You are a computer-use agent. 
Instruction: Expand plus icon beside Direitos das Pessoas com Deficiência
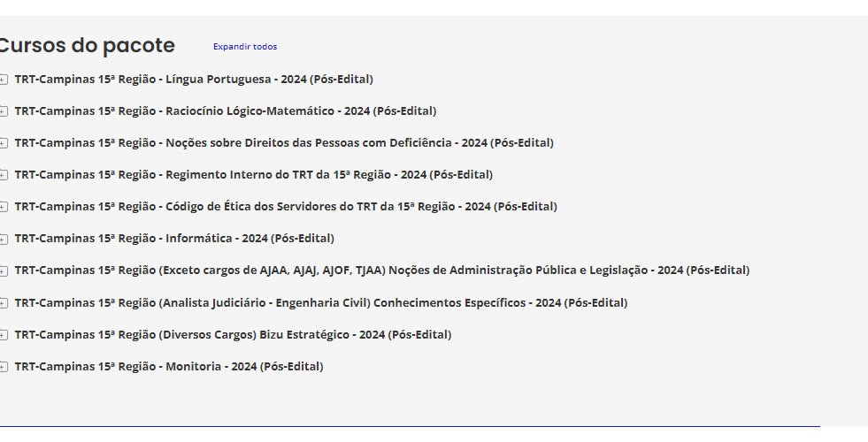click(3, 143)
